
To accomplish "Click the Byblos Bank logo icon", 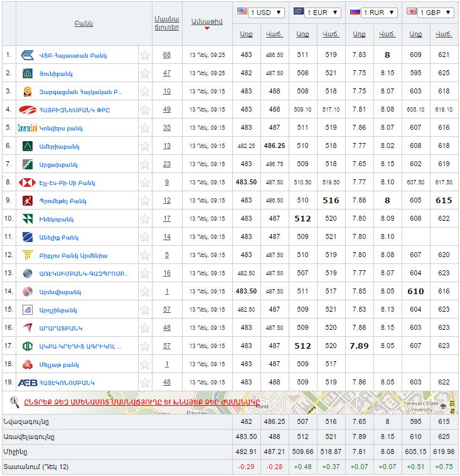I will pyautogui.click(x=28, y=255).
